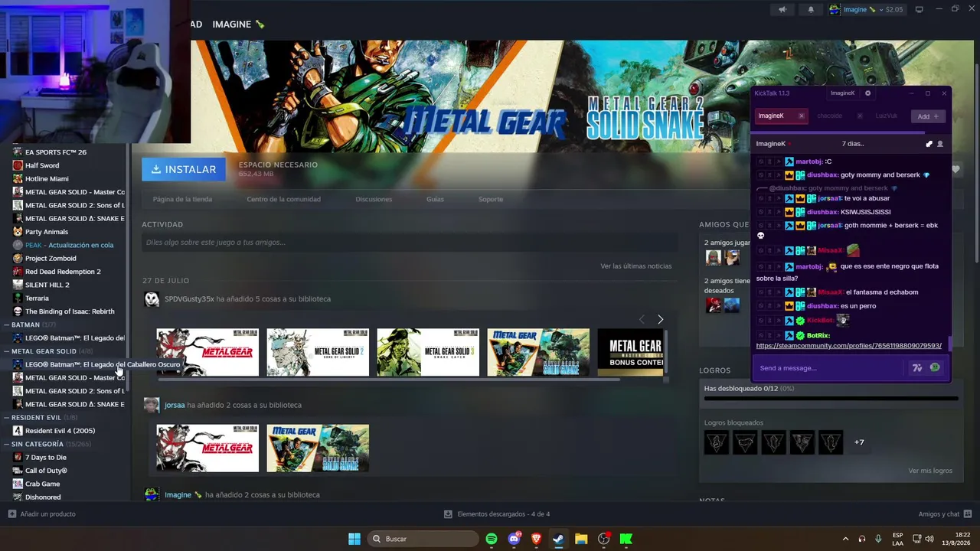Open the Kick app taskbar icon
This screenshot has width=980, height=551.
point(626,539)
